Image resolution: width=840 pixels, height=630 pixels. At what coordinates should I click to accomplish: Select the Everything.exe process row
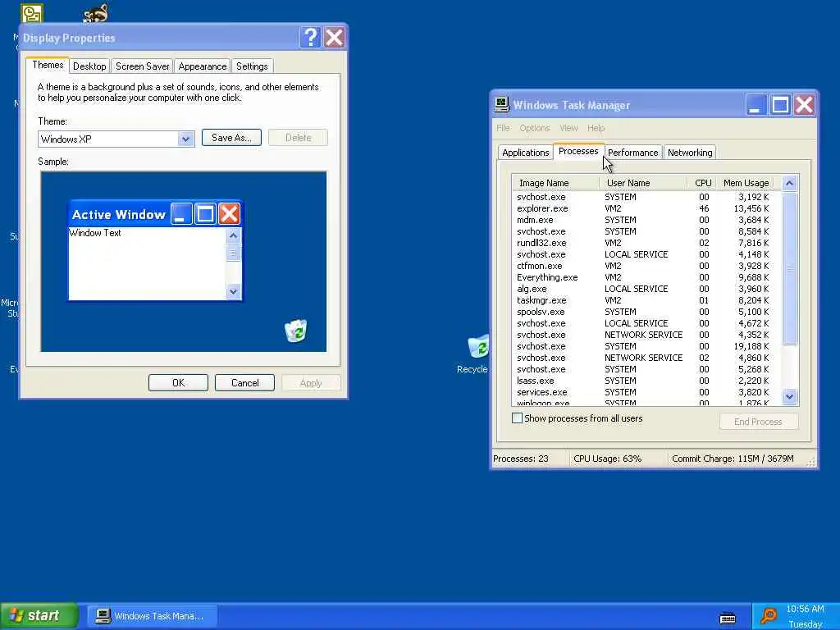[x=646, y=277]
